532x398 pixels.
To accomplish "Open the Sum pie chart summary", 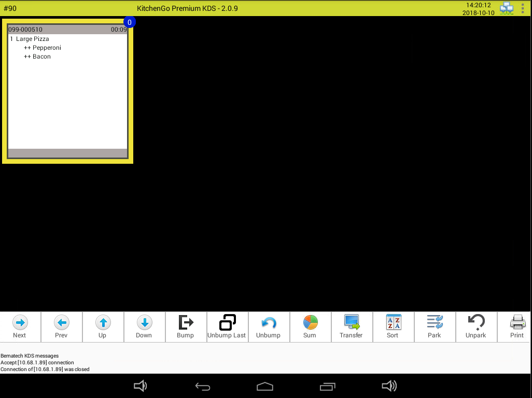I will click(310, 326).
